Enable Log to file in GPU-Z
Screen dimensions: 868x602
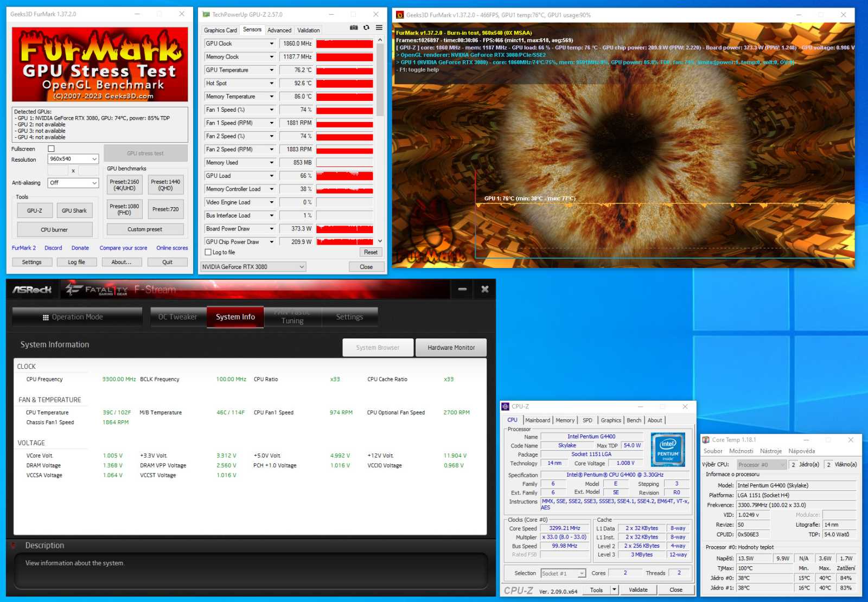pos(208,252)
